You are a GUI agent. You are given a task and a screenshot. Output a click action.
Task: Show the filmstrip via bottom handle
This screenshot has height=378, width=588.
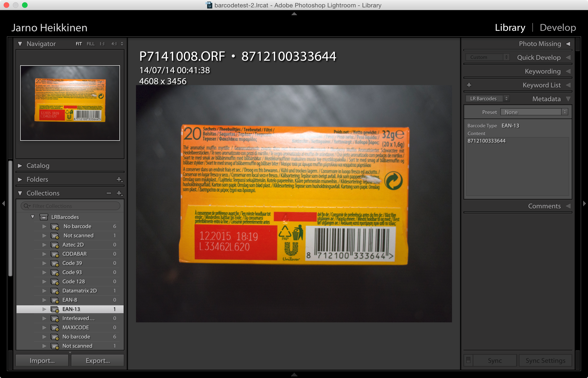click(294, 375)
